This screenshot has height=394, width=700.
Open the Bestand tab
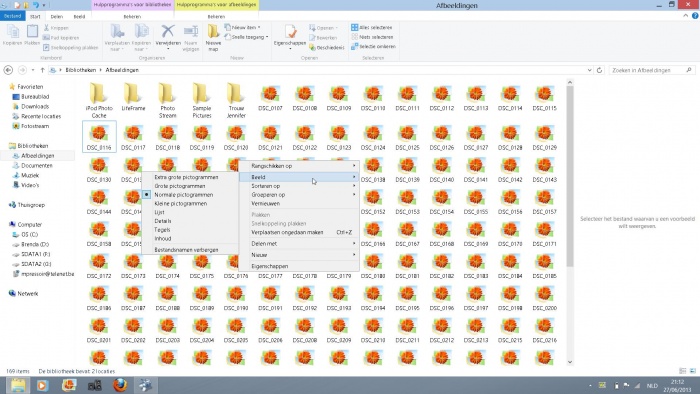[12, 16]
